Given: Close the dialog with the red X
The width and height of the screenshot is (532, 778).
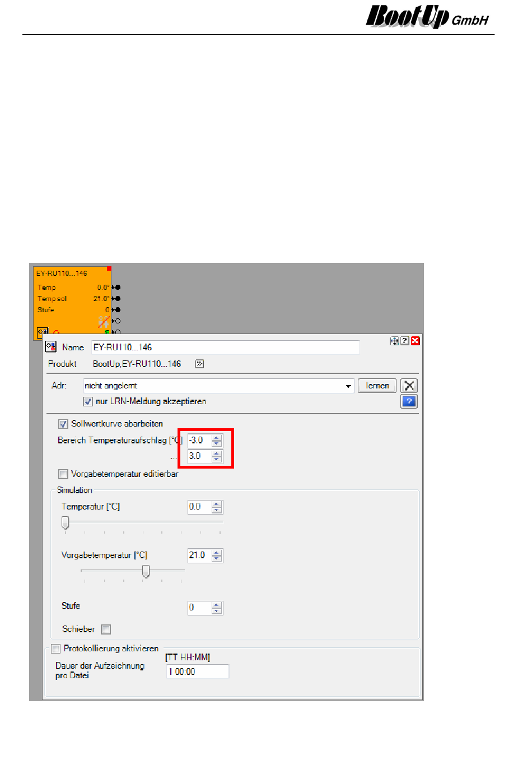Looking at the screenshot, I should pyautogui.click(x=416, y=341).
